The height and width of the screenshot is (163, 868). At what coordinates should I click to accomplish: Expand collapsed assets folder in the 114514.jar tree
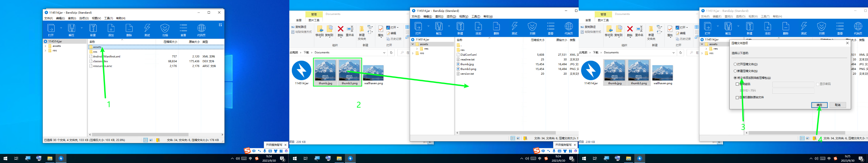[x=45, y=46]
